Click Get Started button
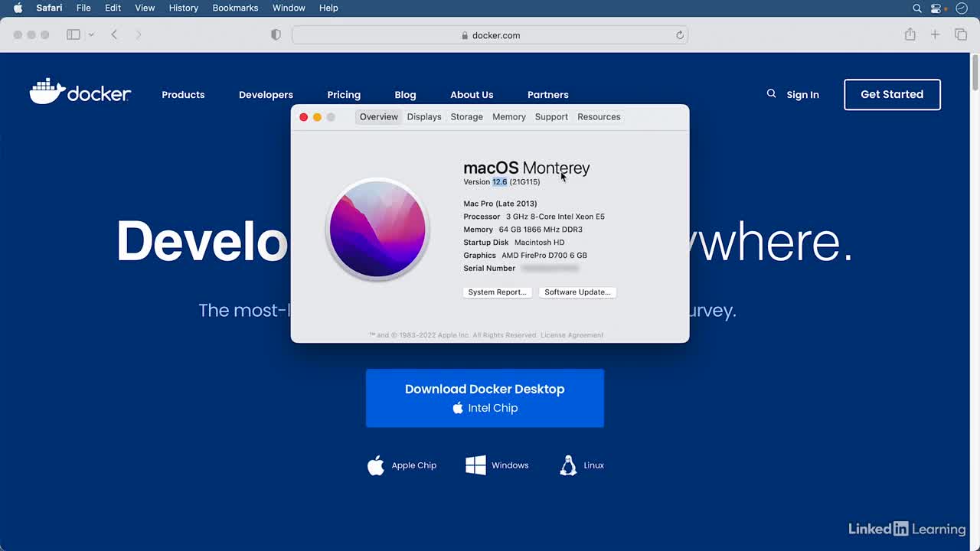980x551 pixels. pos(892,94)
